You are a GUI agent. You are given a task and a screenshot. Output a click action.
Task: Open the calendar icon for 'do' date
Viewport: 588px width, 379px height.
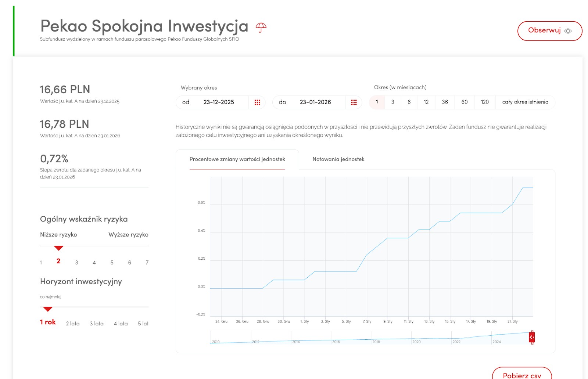[354, 102]
